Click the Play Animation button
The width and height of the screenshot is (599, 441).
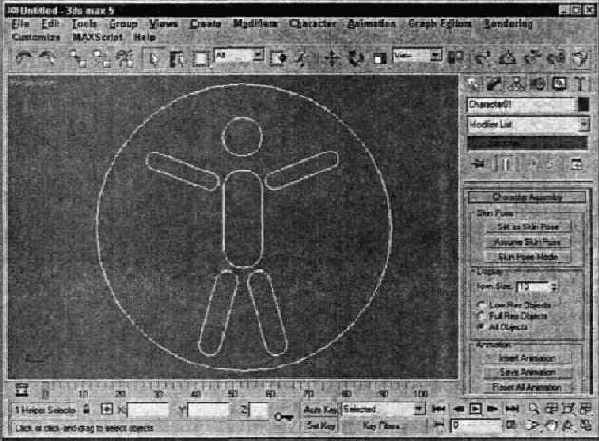[475, 409]
